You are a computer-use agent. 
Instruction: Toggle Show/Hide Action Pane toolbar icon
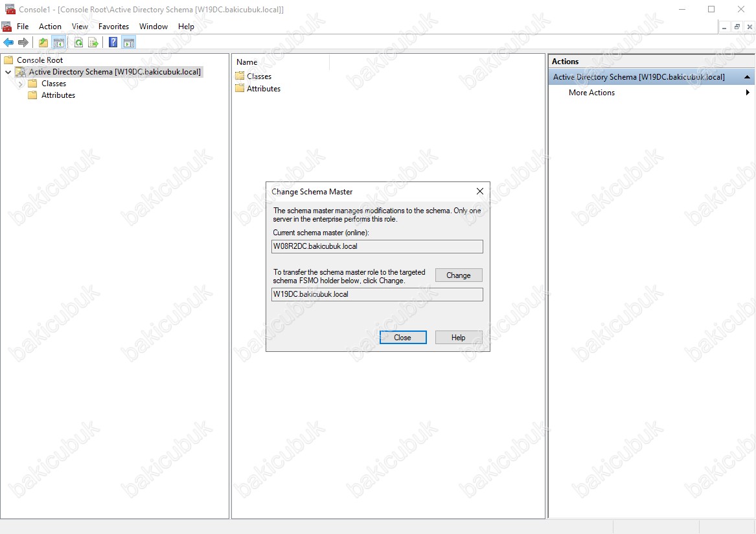tap(129, 43)
